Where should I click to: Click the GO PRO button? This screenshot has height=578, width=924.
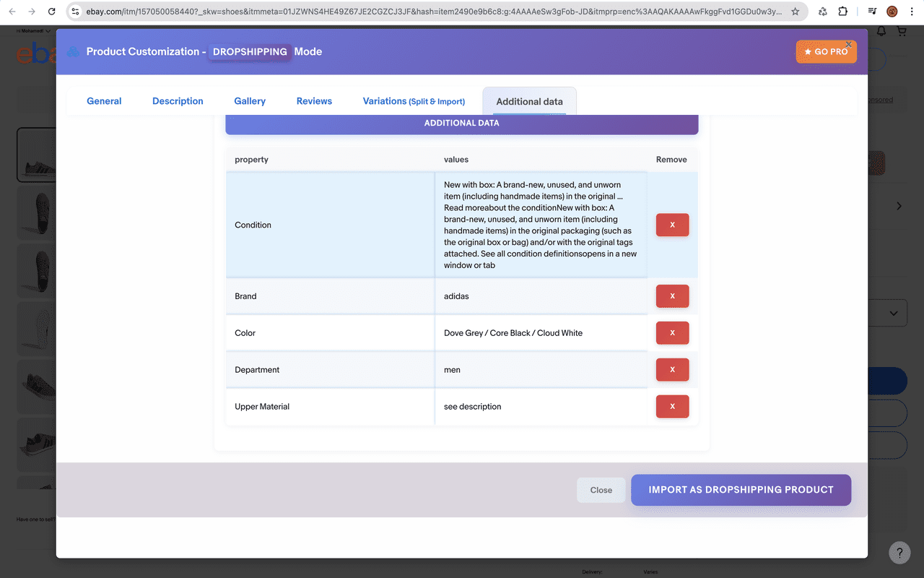pyautogui.click(x=826, y=51)
